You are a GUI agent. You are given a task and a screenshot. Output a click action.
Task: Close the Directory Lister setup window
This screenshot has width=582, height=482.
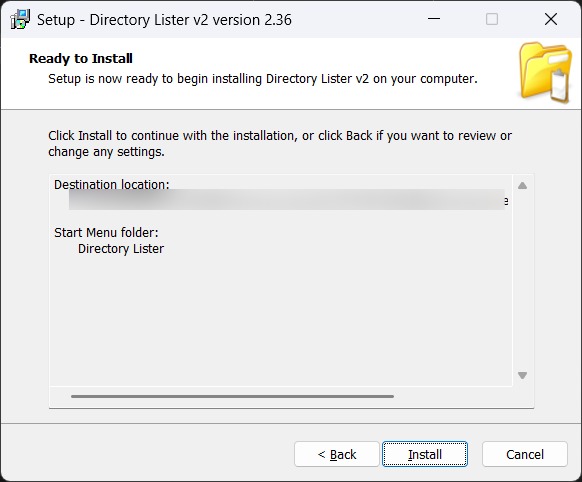click(x=551, y=19)
